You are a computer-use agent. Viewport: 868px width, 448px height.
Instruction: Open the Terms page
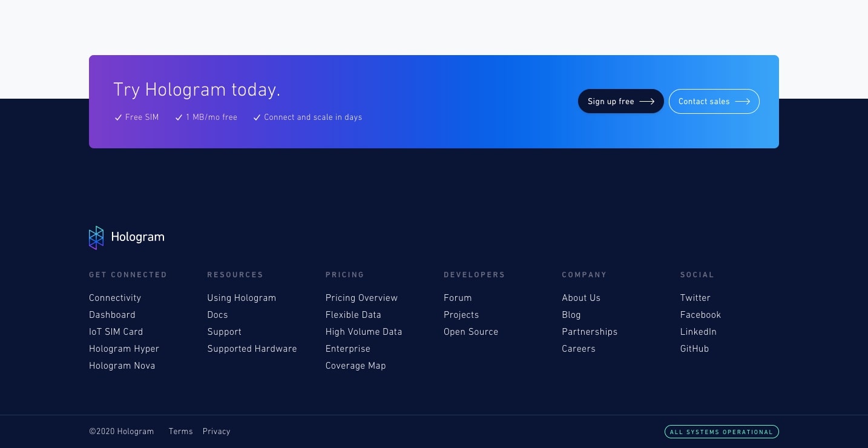(x=180, y=431)
